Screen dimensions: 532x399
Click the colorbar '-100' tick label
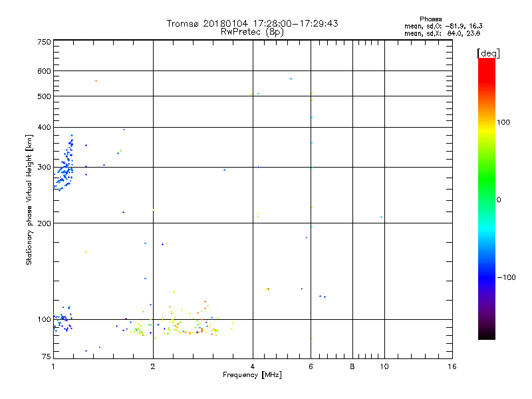(x=506, y=277)
